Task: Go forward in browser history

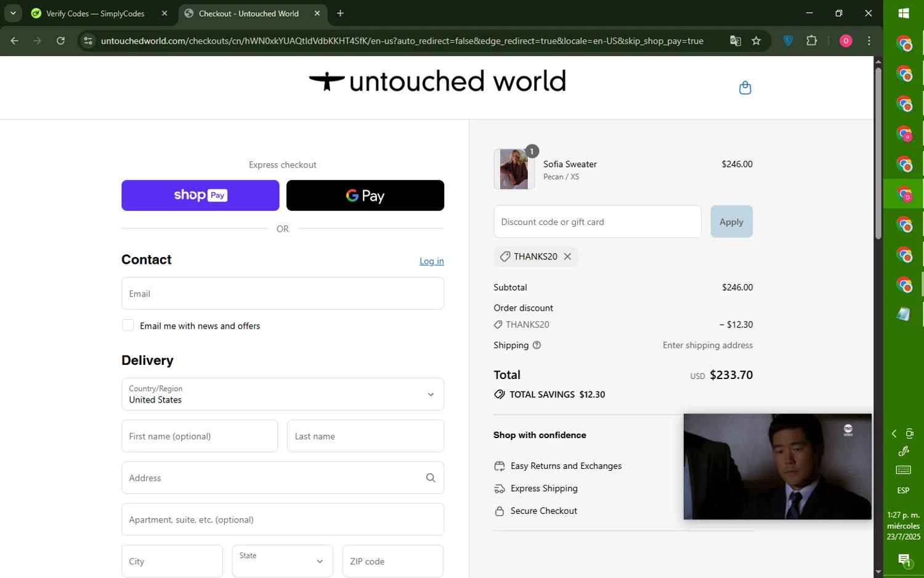Action: [x=38, y=41]
